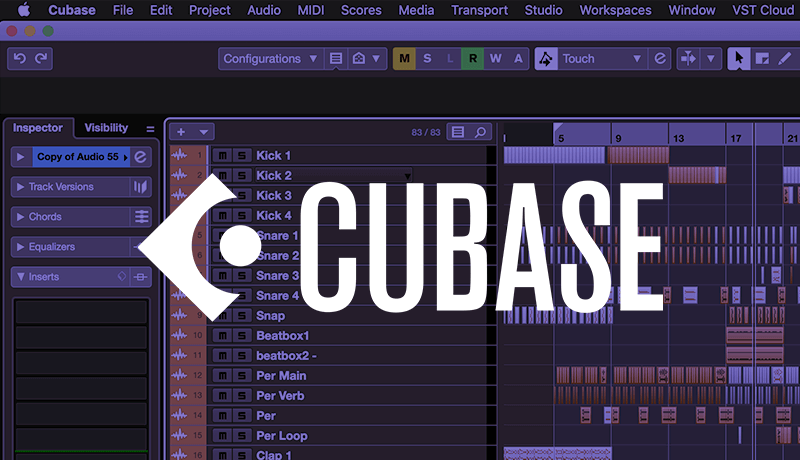The image size is (800, 460).
Task: Switch to the Inspector tab
Action: click(x=38, y=127)
